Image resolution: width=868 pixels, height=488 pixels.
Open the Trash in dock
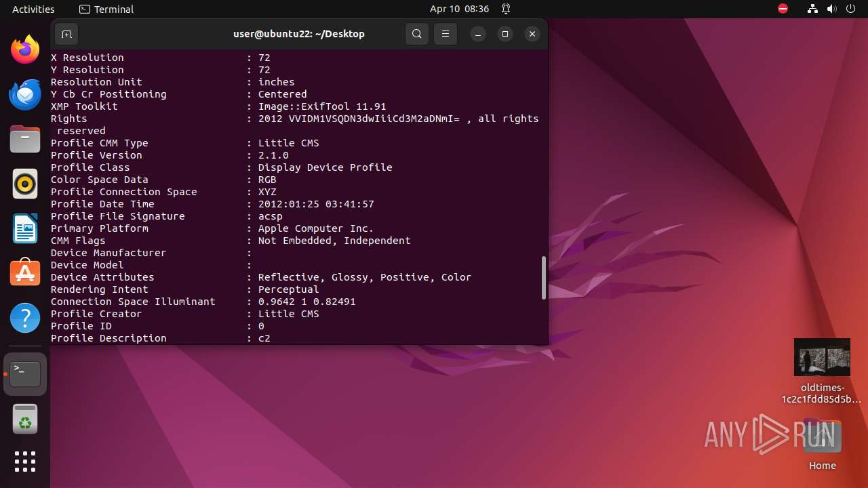click(25, 420)
